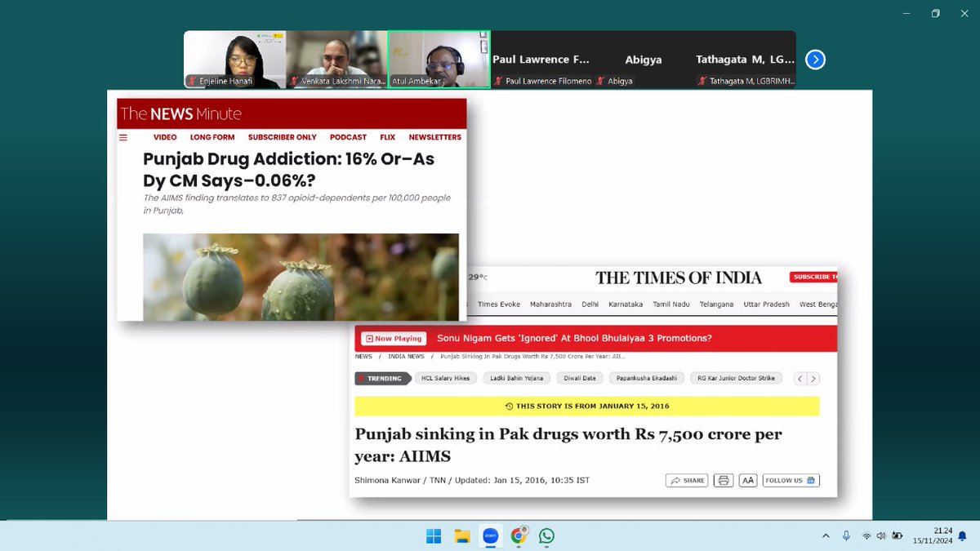980x551 pixels.
Task: Open the SUBSCRIBER ONLY menu item
Action: [283, 137]
